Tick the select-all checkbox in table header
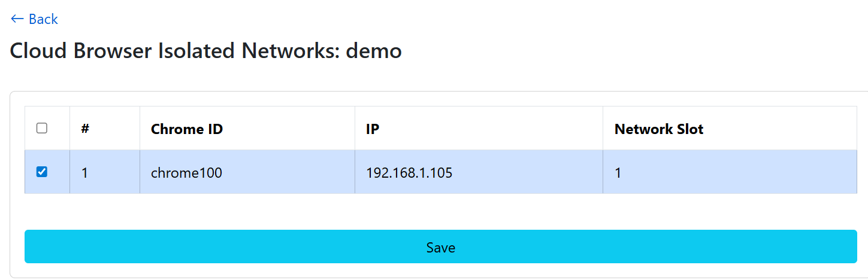Image resolution: width=868 pixels, height=280 pixels. point(42,128)
